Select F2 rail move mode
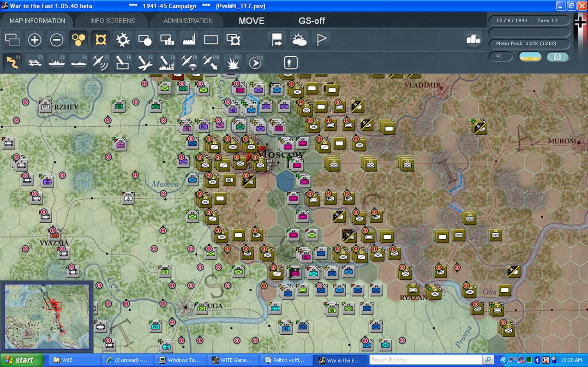Viewport: 588px width, 367px height. (x=35, y=62)
